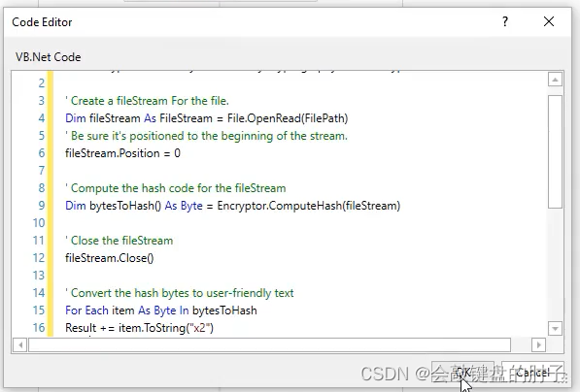Click the line 'Dim fileStream As FileStream'

coord(206,118)
